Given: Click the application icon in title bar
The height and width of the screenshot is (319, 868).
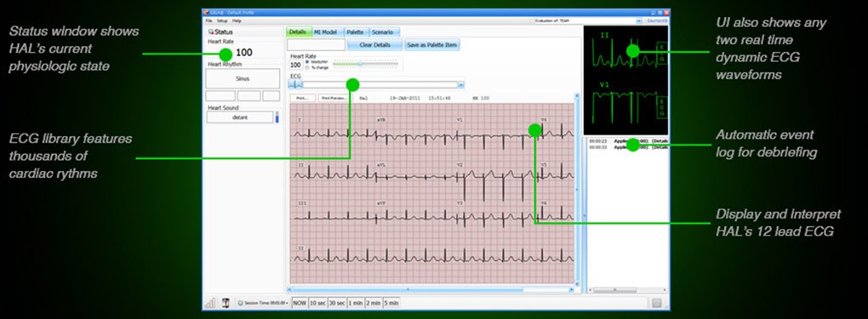Looking at the screenshot, I should pyautogui.click(x=207, y=12).
